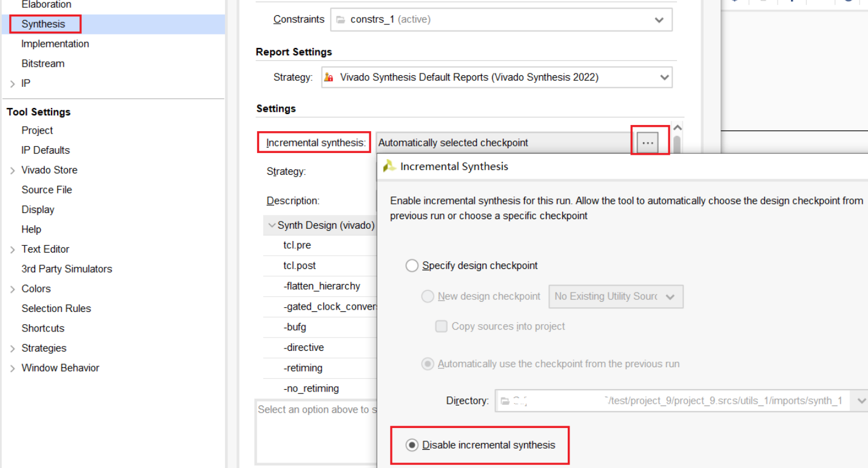Choose New design checkpoint radio button

point(428,296)
